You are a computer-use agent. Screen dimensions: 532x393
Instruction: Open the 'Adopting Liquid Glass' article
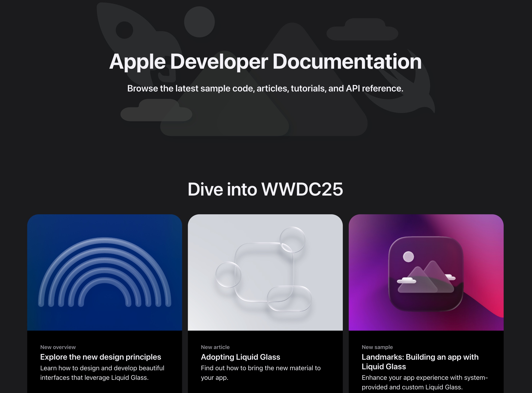pyautogui.click(x=241, y=357)
